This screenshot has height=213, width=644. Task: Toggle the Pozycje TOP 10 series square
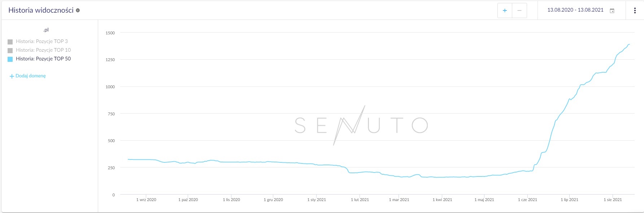[x=10, y=50]
